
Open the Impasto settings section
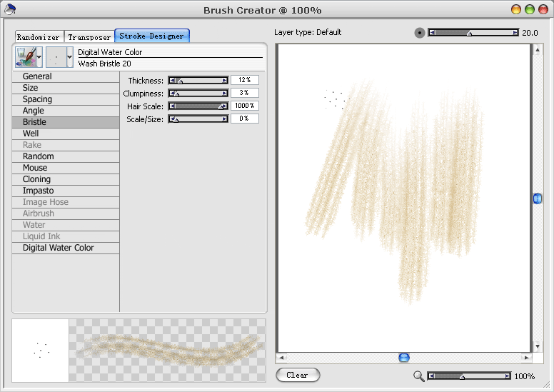pyautogui.click(x=66, y=191)
